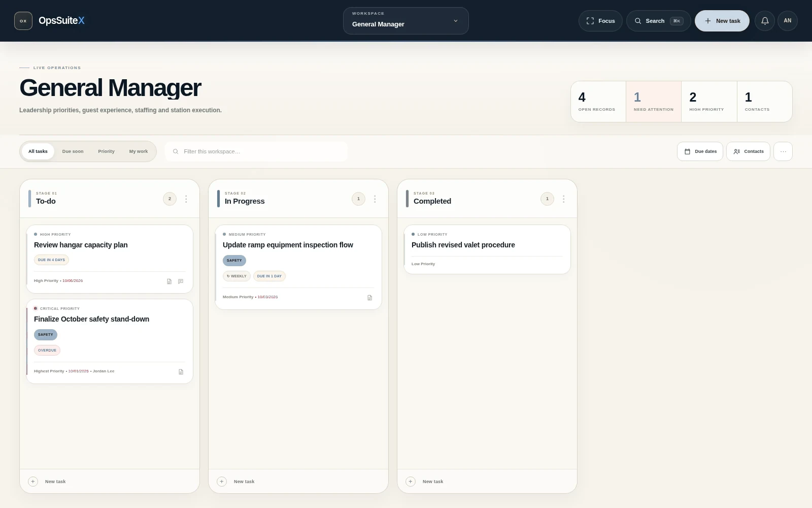
Task: Click comment icon on Review hangar capacity plan
Action: click(x=181, y=281)
